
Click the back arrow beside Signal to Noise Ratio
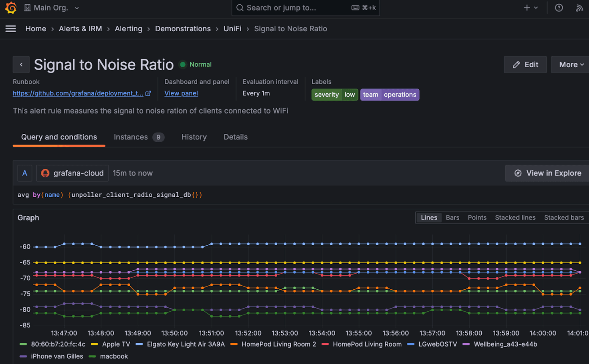click(21, 64)
